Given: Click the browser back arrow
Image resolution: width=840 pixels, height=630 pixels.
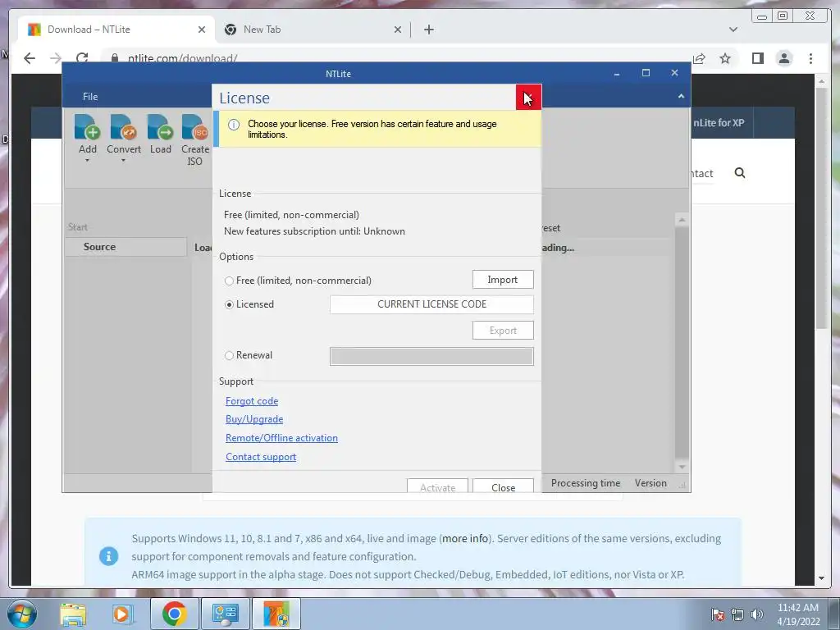Looking at the screenshot, I should coord(30,58).
